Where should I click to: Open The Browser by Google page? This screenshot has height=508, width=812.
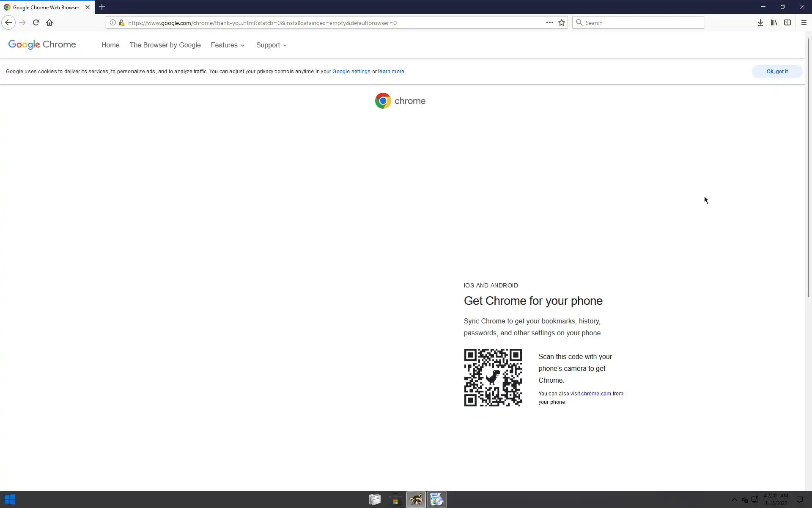coord(165,45)
